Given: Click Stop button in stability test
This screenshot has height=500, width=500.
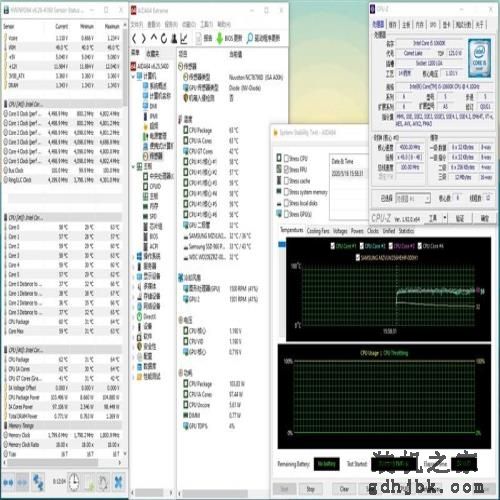Looking at the screenshot, I should point(311,489).
